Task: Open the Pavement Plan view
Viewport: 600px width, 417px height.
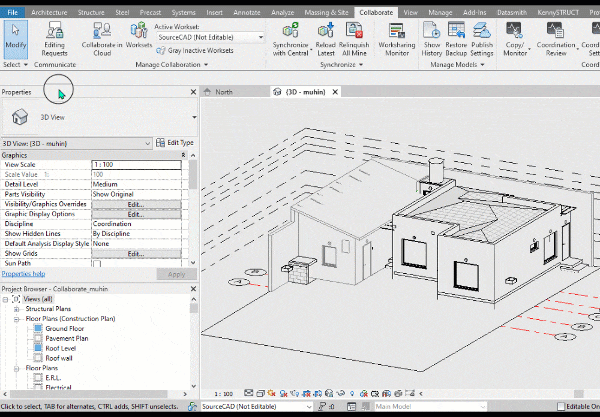Action: click(67, 339)
